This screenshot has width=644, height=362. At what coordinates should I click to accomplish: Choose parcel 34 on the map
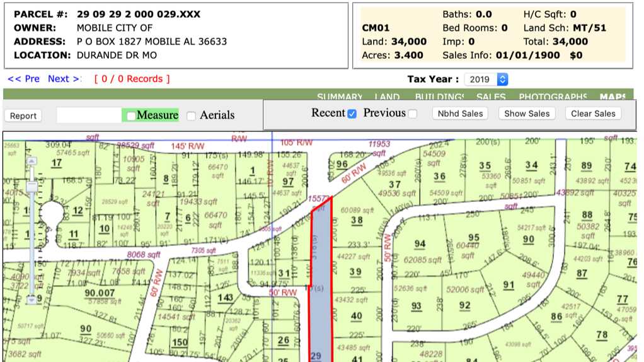[531, 166]
